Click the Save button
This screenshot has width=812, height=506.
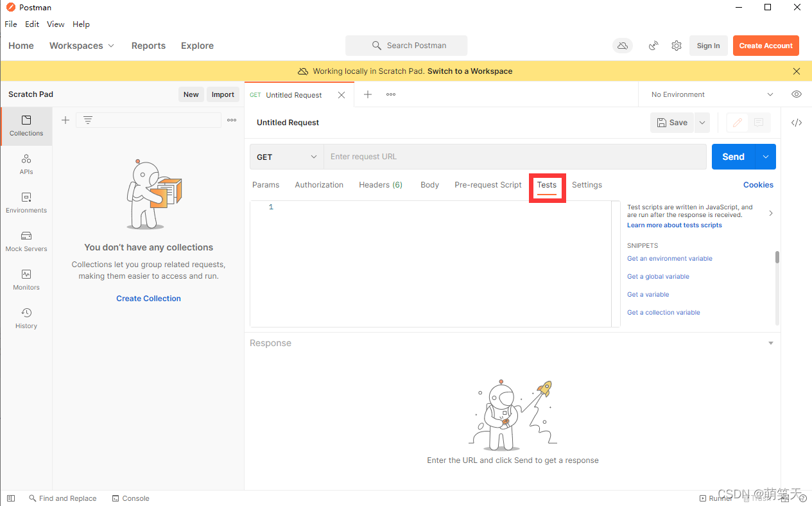pyautogui.click(x=672, y=123)
